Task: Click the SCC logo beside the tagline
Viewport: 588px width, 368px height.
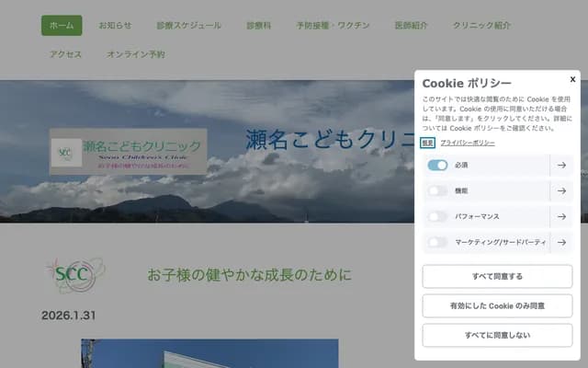Action: (x=75, y=275)
